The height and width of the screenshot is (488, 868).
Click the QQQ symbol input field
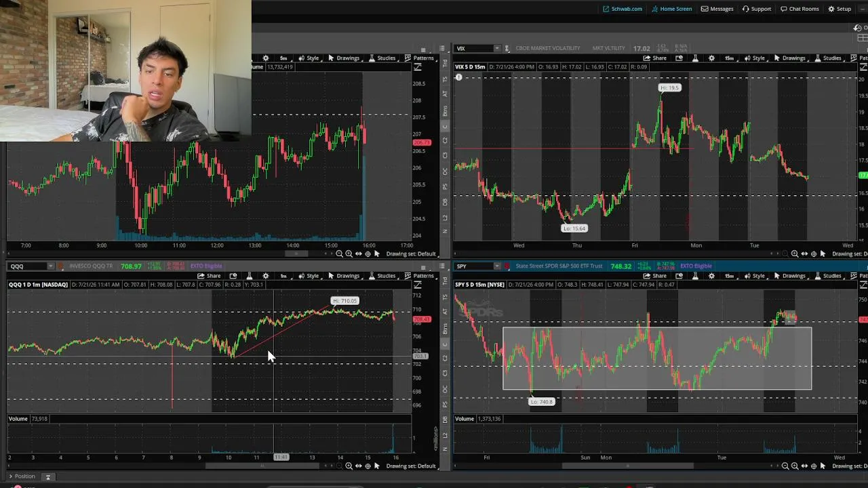(x=26, y=266)
